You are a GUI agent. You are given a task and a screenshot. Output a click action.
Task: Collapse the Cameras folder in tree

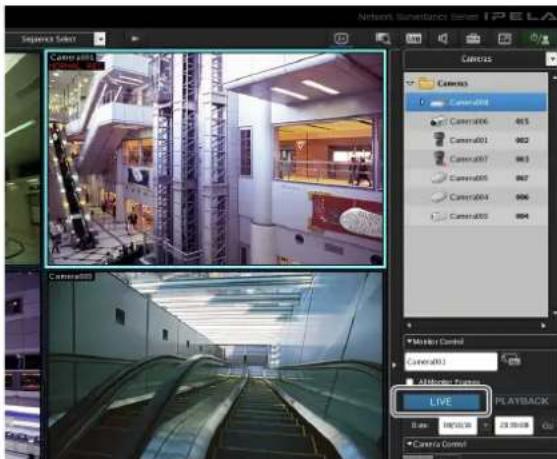click(410, 83)
